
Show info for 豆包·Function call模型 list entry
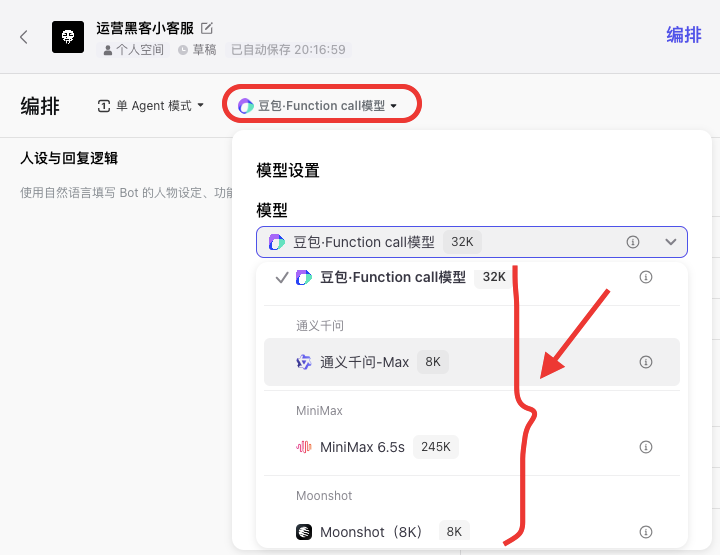(x=646, y=277)
